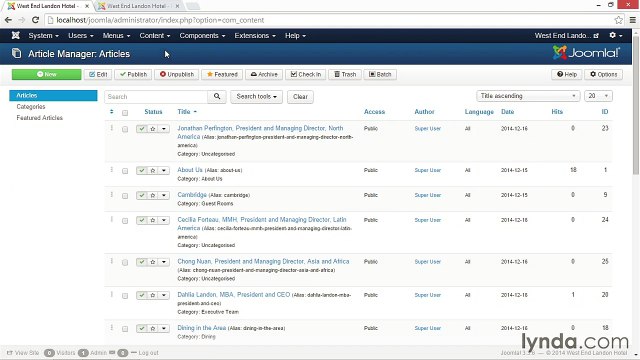
Task: Open the Title ascending sort dropdown
Action: (x=528, y=96)
